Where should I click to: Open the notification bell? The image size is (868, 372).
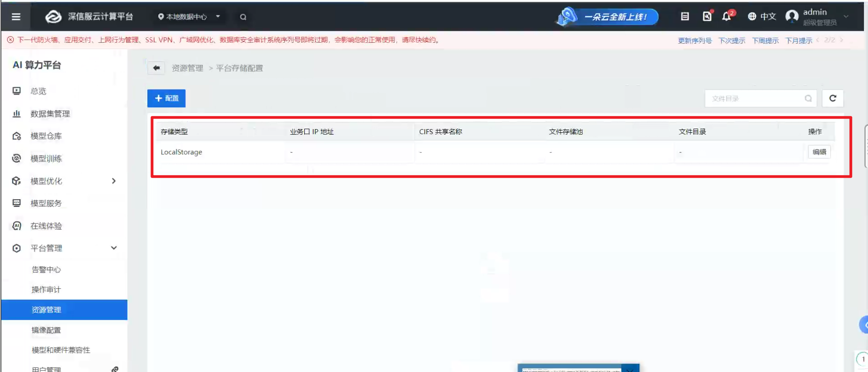tap(727, 16)
